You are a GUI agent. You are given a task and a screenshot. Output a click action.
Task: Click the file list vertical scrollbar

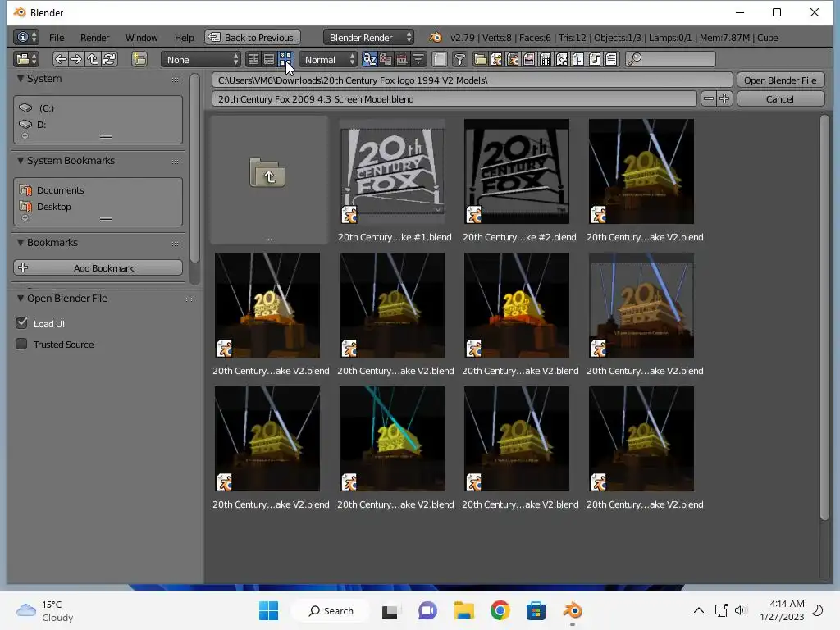coord(824,317)
